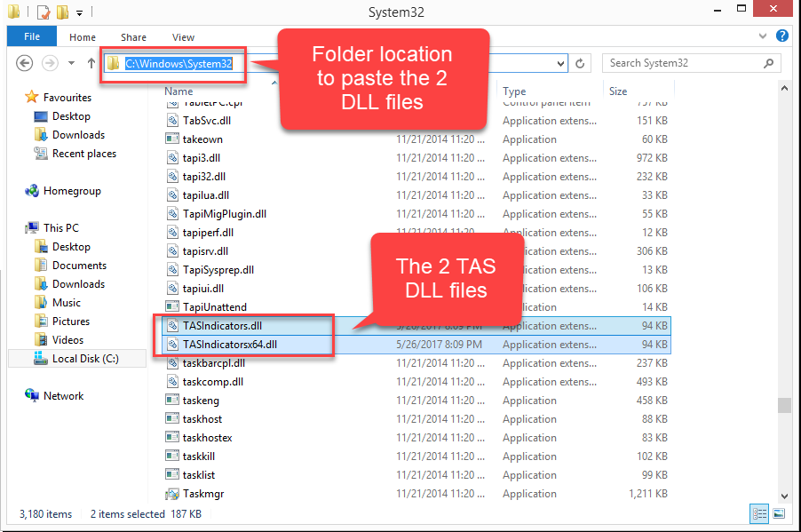Click the Taskmgr application icon

[172, 494]
